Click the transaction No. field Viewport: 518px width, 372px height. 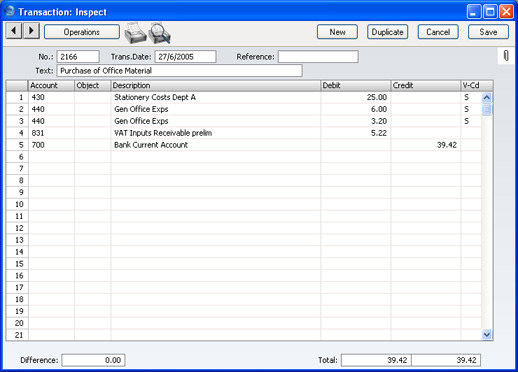[78, 57]
